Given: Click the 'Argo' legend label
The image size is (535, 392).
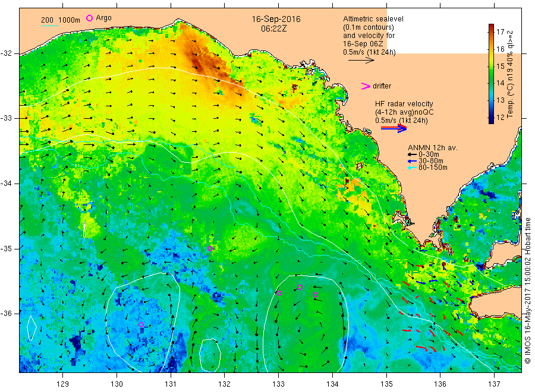Looking at the screenshot, I should point(103,18).
